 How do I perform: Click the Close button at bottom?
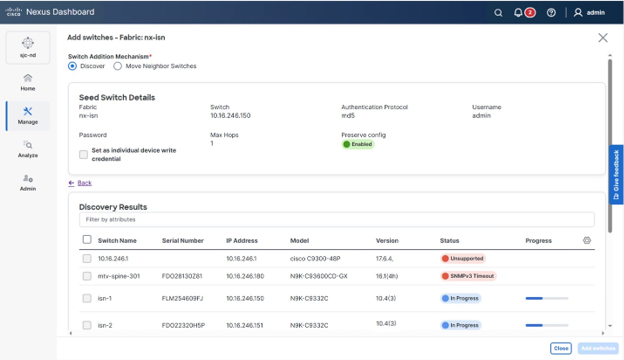click(561, 348)
